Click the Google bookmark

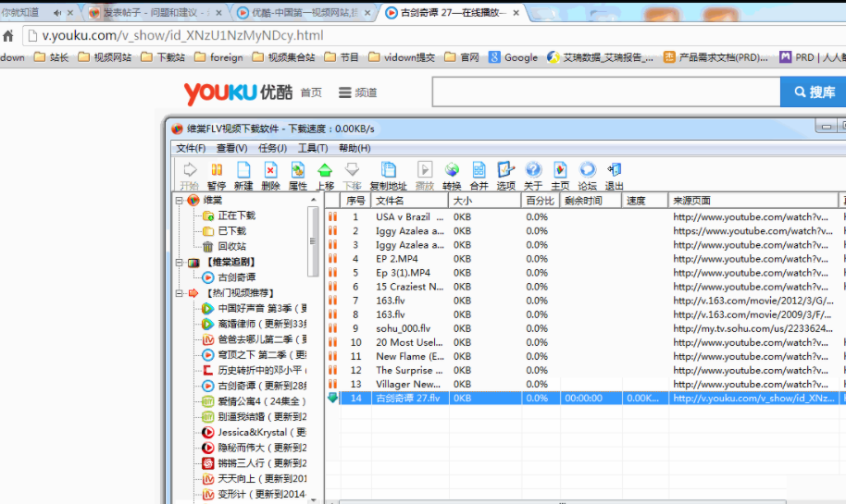[x=513, y=57]
